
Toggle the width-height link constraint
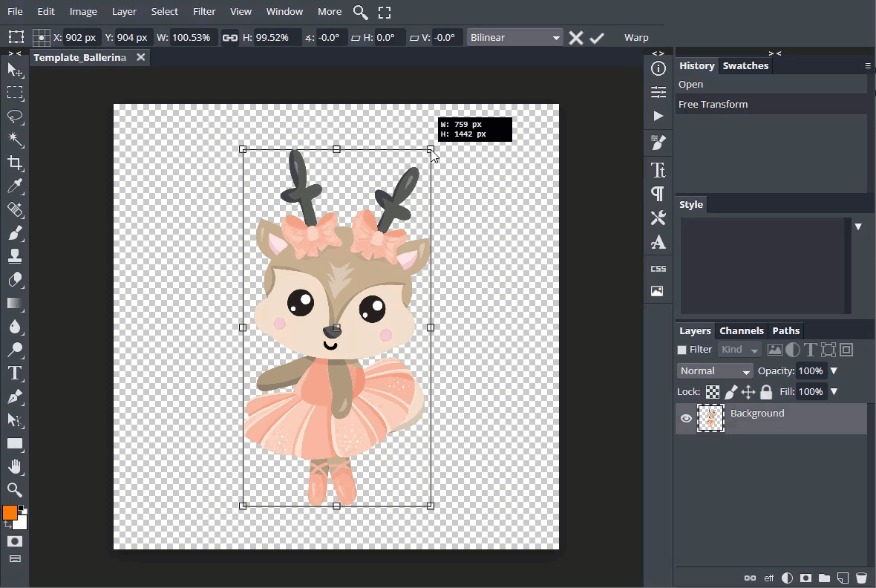pyautogui.click(x=230, y=38)
